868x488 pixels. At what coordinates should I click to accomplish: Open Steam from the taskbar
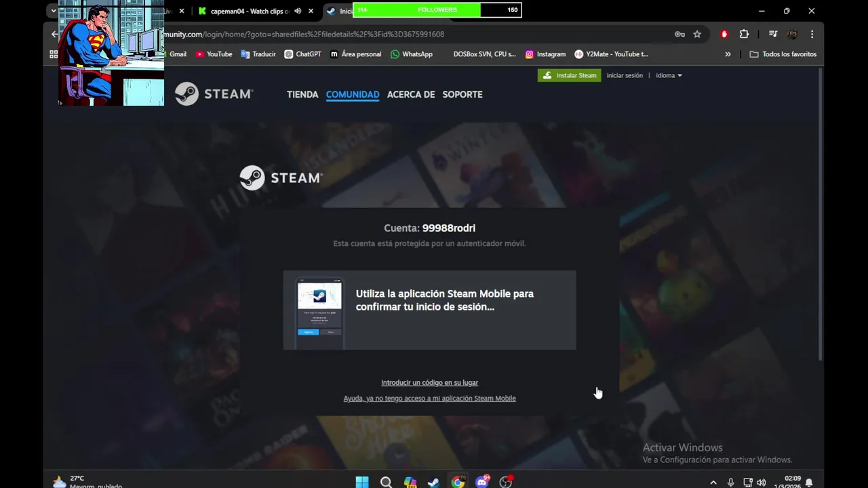433,482
